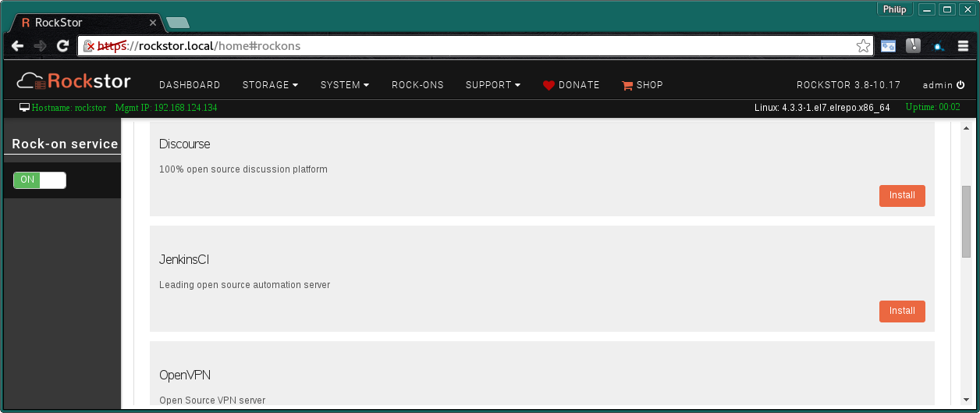The width and height of the screenshot is (980, 413).
Task: Expand the STORAGE dropdown menu
Action: [x=270, y=85]
